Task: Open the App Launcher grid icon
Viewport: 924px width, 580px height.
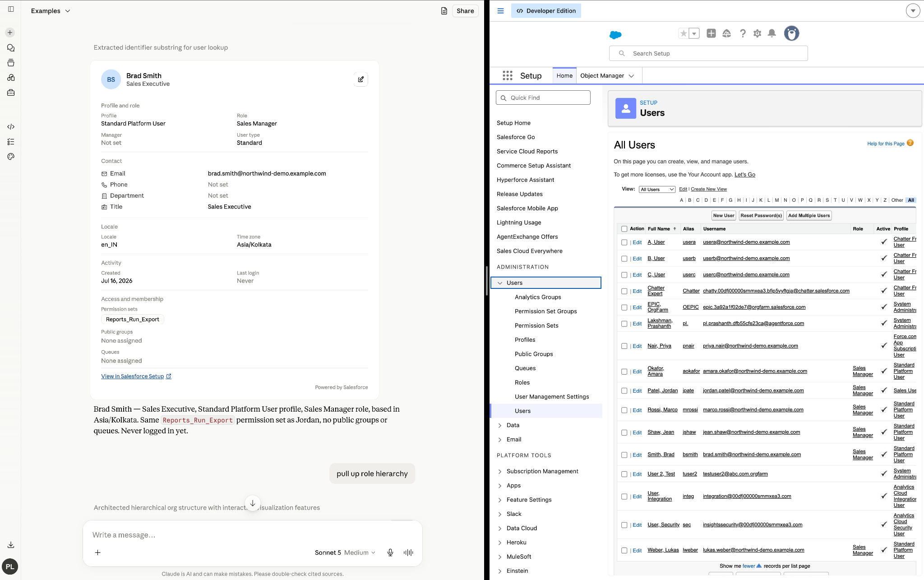Action: click(508, 75)
